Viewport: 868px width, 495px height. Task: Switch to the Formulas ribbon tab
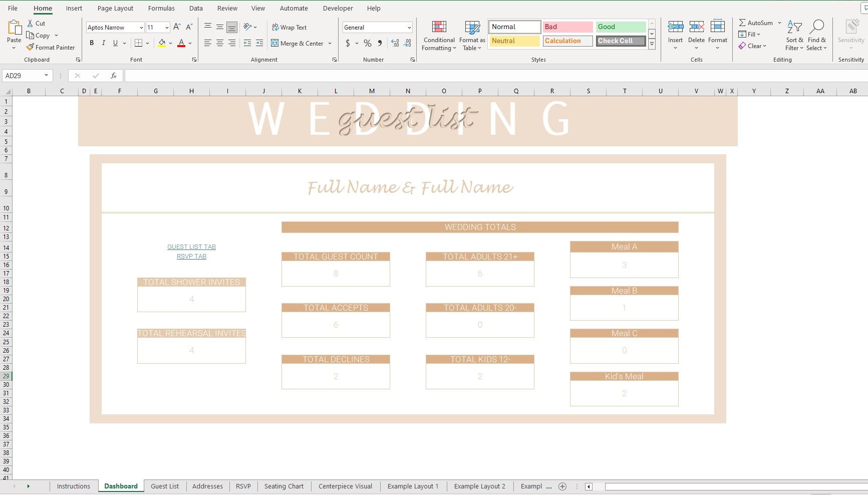coord(161,8)
